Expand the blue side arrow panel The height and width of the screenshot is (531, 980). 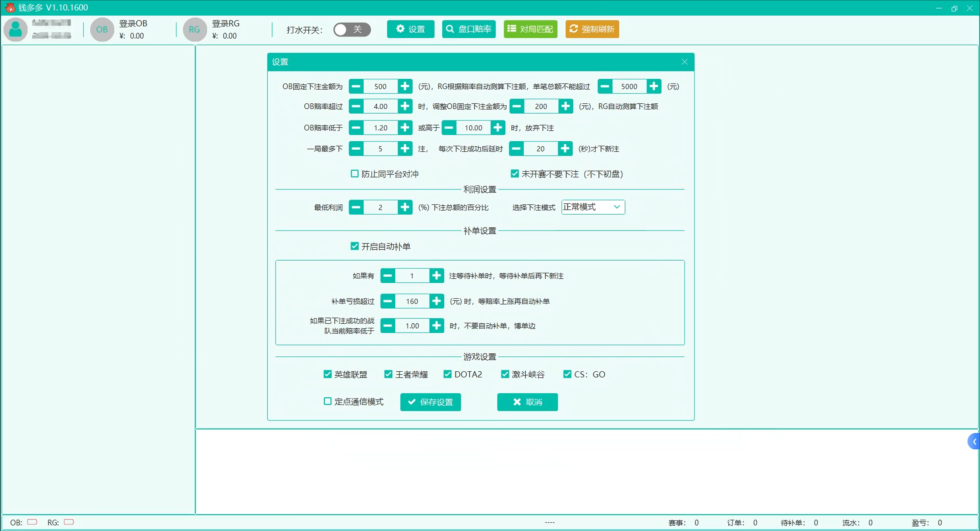974,442
